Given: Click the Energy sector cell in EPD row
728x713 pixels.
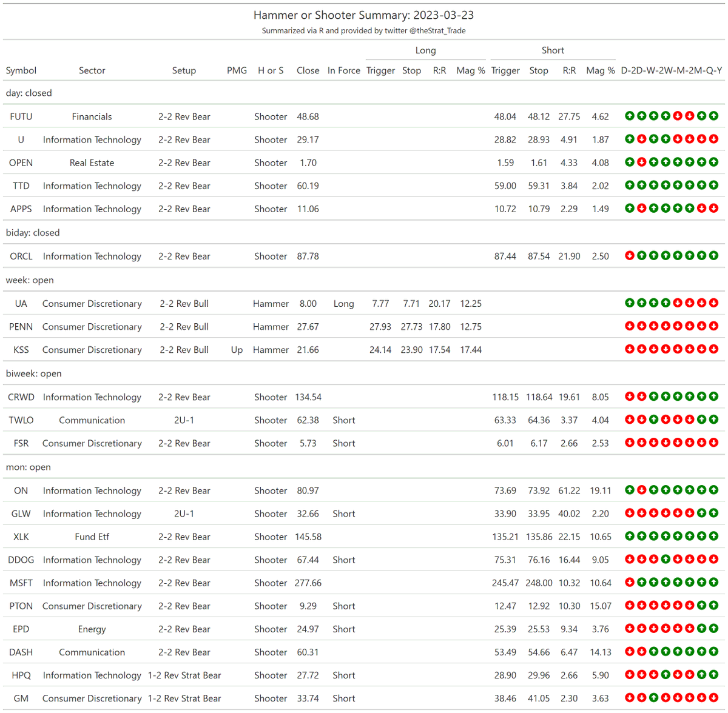Looking at the screenshot, I should point(92,629).
